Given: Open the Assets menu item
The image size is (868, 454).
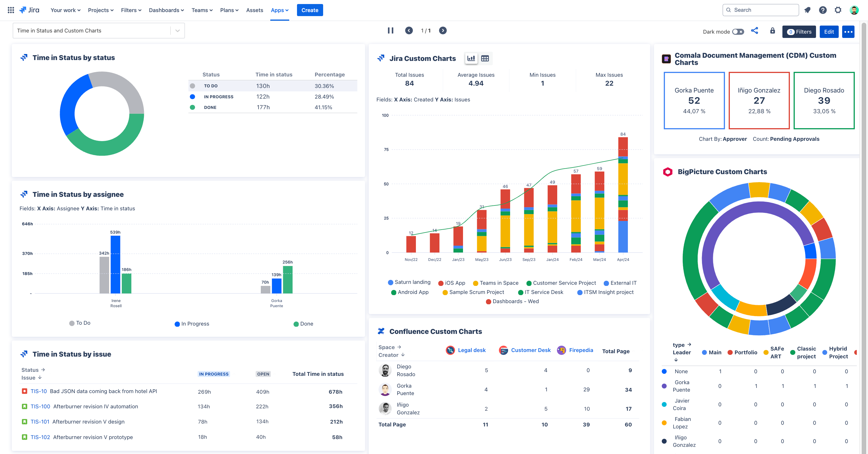Looking at the screenshot, I should tap(254, 10).
